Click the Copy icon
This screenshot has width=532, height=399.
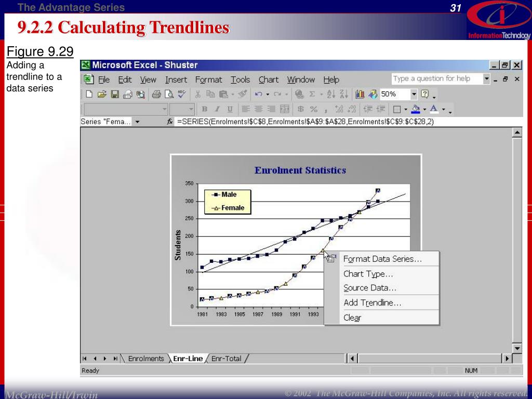tap(210, 95)
